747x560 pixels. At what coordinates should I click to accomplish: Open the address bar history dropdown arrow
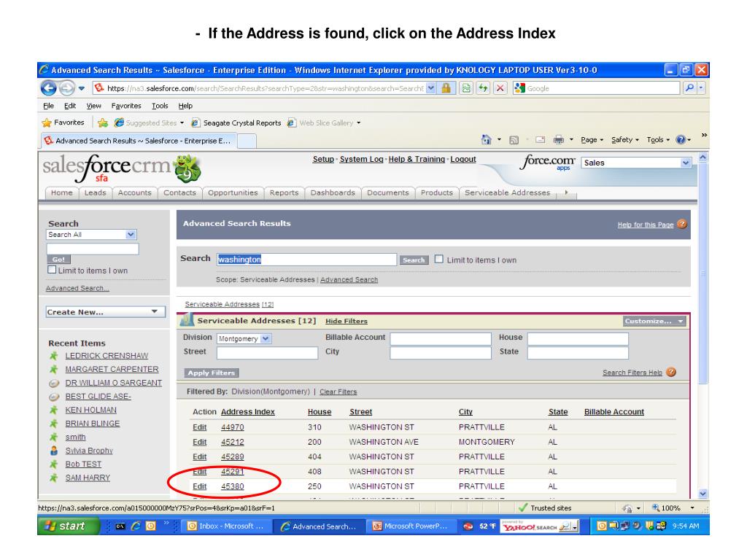click(x=430, y=88)
